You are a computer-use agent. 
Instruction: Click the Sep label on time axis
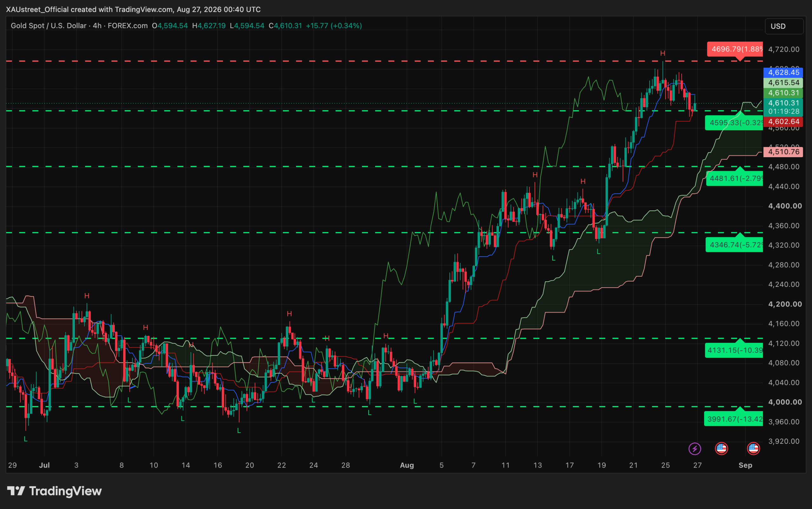pos(745,465)
